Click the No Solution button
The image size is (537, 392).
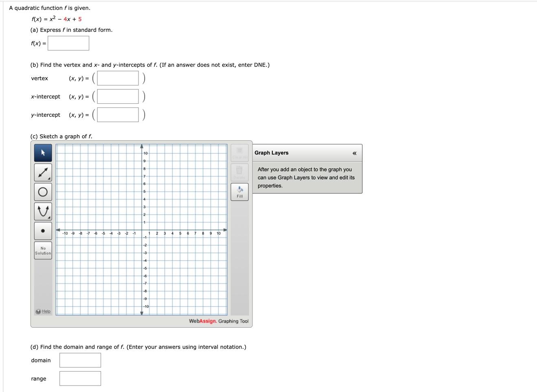(42, 250)
